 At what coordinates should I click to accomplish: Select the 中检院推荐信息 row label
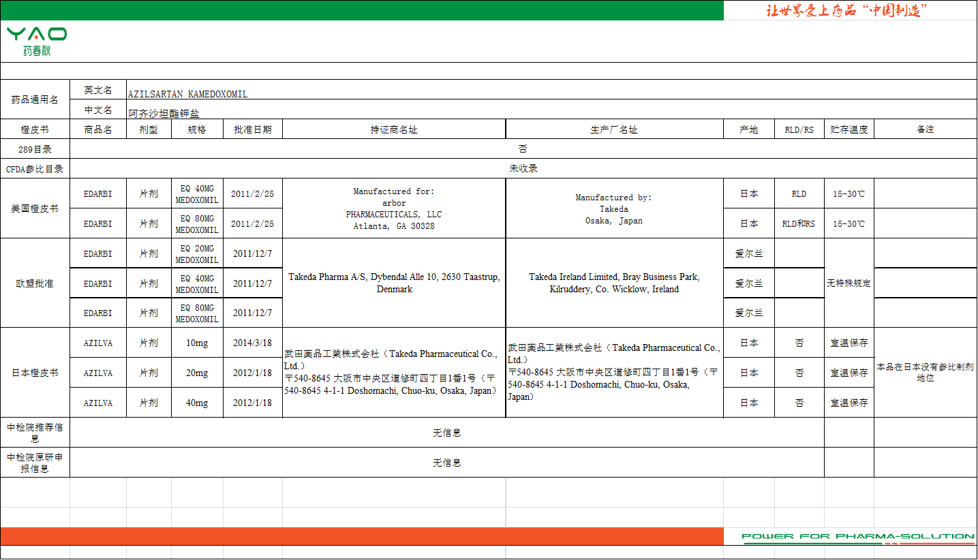[x=35, y=433]
